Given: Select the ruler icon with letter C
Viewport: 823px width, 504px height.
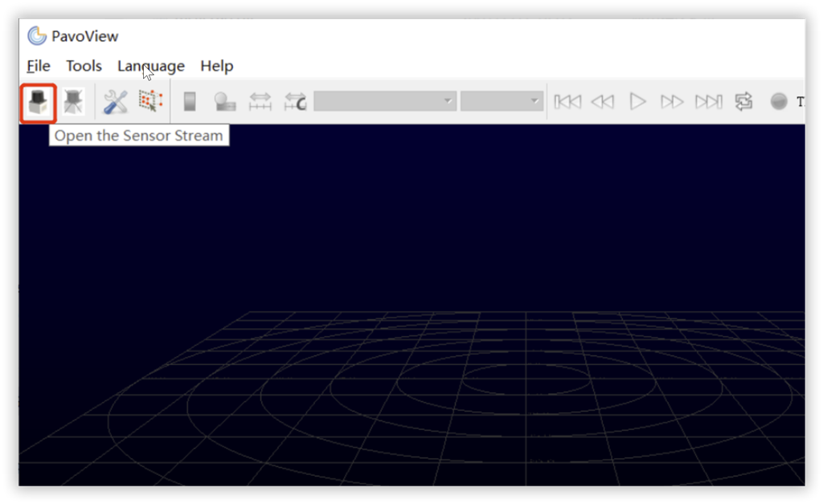Looking at the screenshot, I should pos(295,101).
